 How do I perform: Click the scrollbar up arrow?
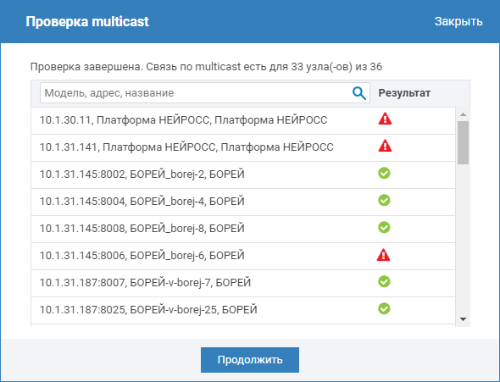(463, 115)
